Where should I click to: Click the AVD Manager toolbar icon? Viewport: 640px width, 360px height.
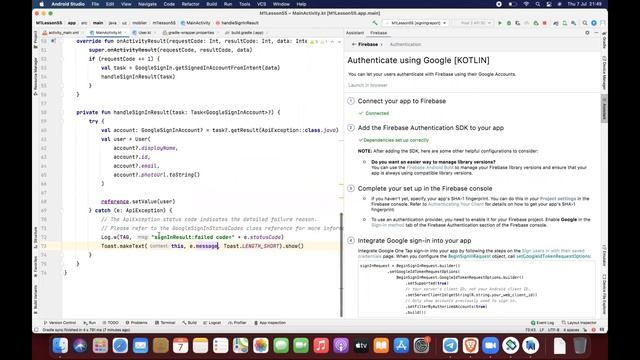tap(565, 23)
